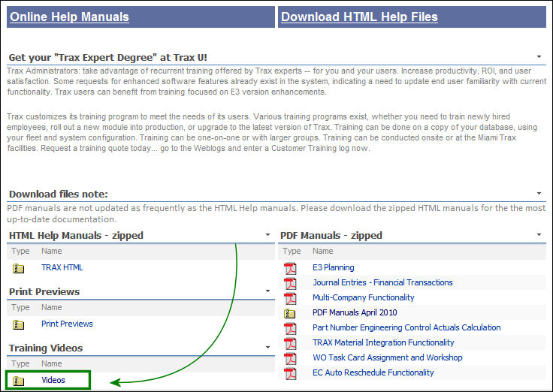Image resolution: width=553 pixels, height=392 pixels.
Task: Open the Print Previews link
Action: 67,324
